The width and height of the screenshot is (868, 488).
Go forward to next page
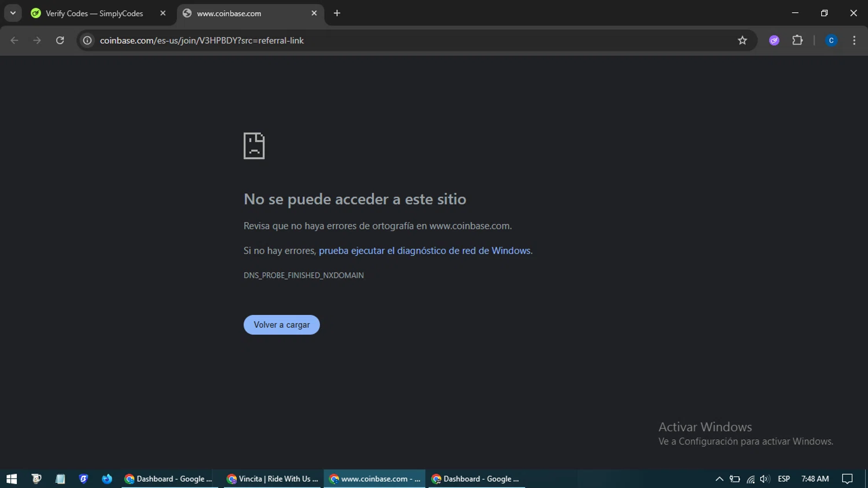pos(37,41)
